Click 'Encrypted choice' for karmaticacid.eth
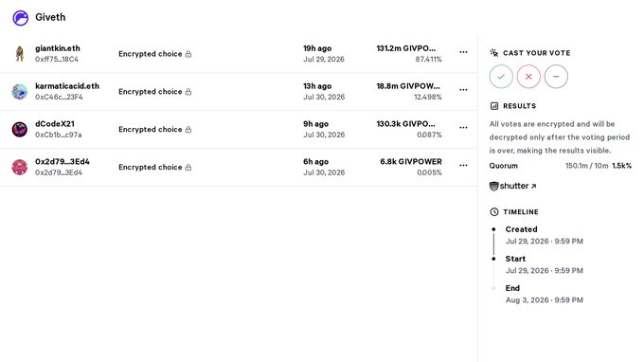Screen dimensions: 644x362 (x=151, y=92)
